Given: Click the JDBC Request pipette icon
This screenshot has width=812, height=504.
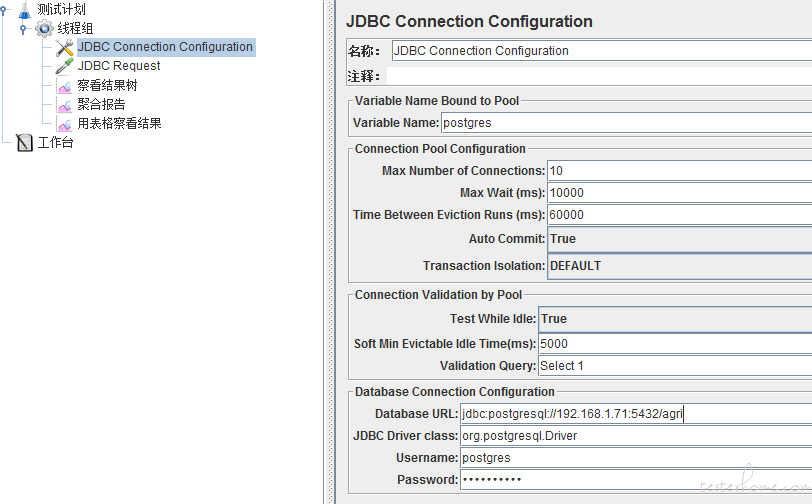Looking at the screenshot, I should tap(64, 66).
